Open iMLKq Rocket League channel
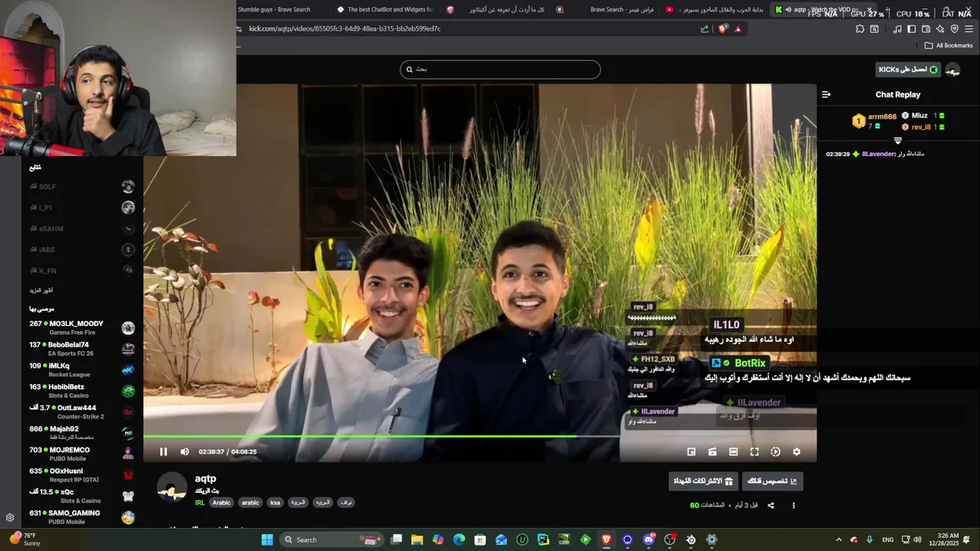This screenshot has width=980, height=551. coord(82,370)
